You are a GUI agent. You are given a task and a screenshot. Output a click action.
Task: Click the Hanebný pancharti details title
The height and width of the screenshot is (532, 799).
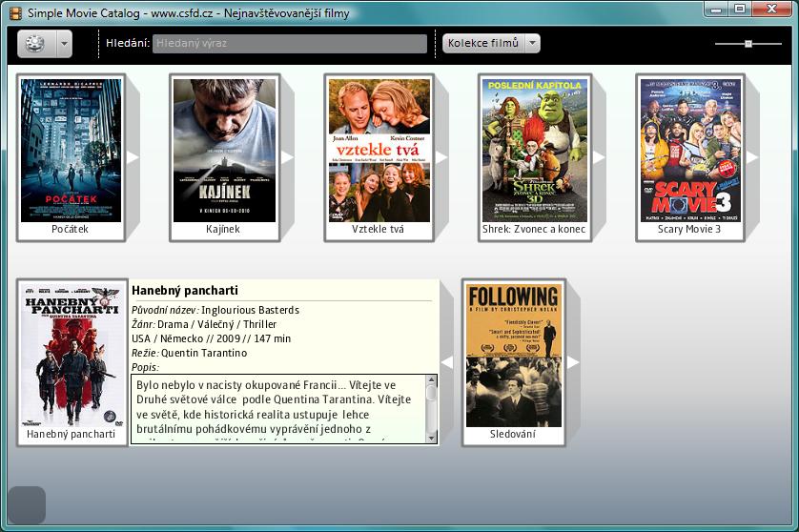point(184,291)
